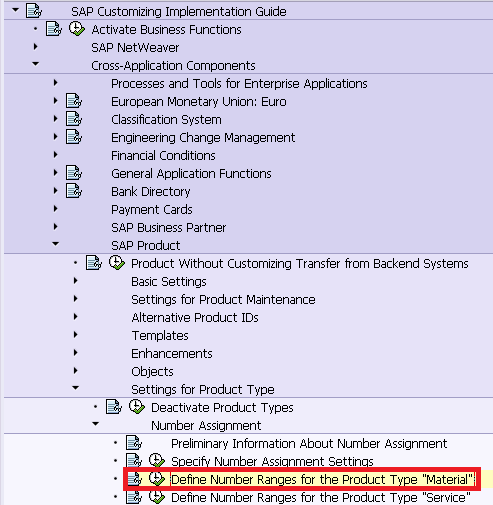Select Preliminary Information About Number Assignment text
This screenshot has width=493, height=505.
coord(309,444)
